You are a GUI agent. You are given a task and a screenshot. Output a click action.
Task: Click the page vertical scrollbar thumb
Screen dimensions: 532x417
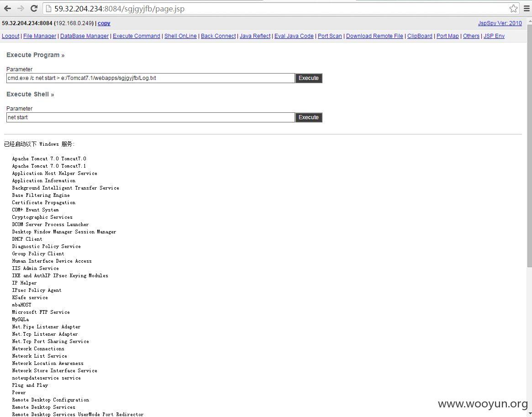click(x=529, y=146)
